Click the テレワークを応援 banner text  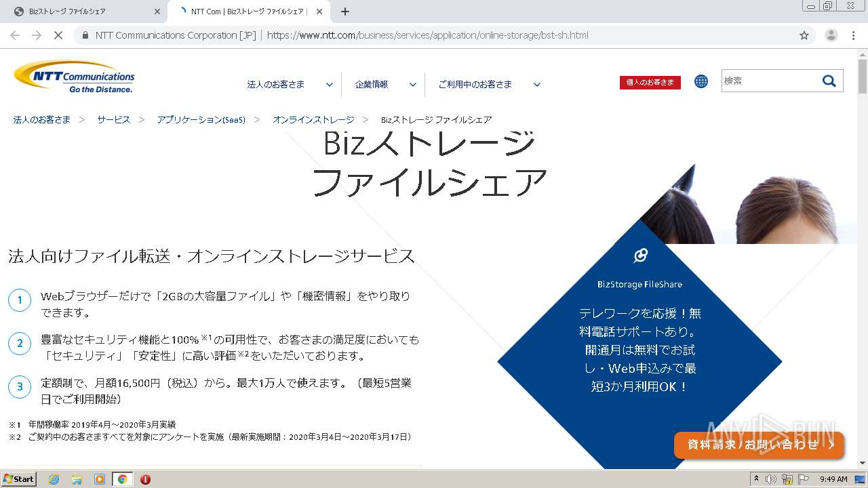pos(639,350)
